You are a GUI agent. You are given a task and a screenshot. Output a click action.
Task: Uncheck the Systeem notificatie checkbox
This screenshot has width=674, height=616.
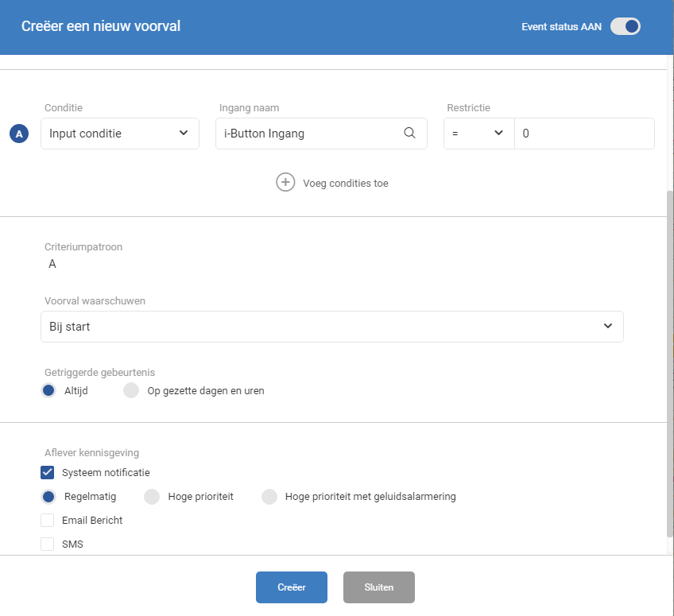point(47,472)
